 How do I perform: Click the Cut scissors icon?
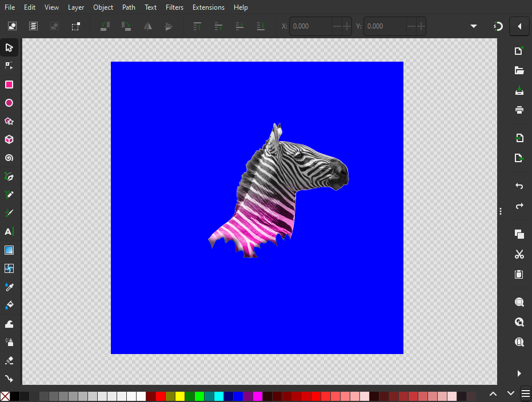[x=519, y=254]
